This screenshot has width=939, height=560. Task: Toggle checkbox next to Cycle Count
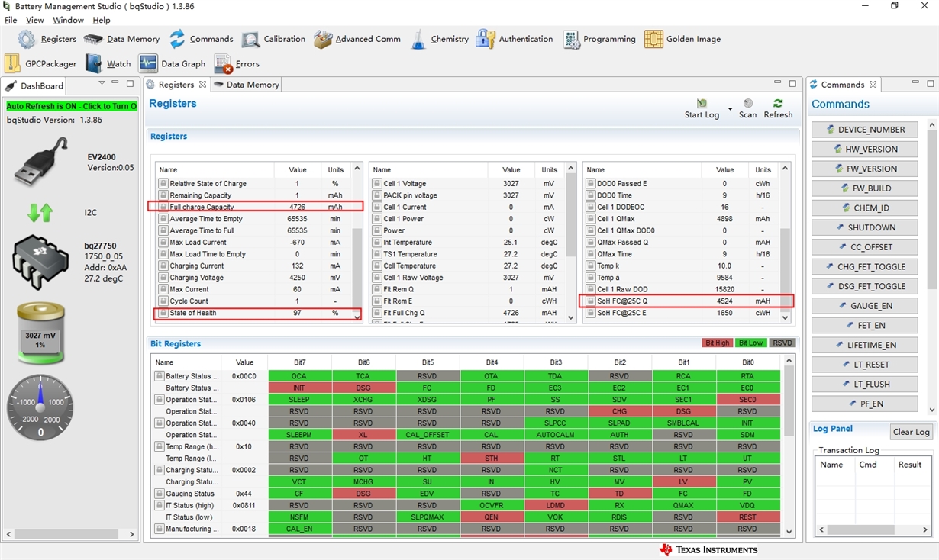pos(163,301)
